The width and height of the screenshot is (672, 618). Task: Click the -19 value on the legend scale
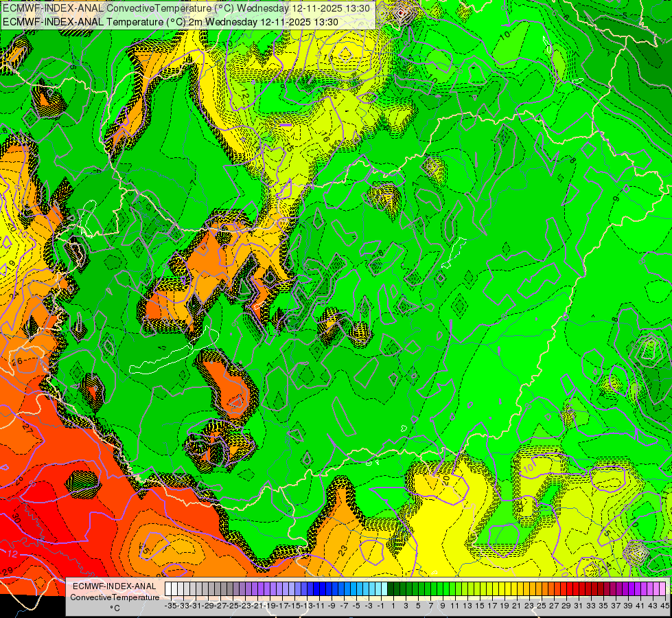pyautogui.click(x=270, y=606)
